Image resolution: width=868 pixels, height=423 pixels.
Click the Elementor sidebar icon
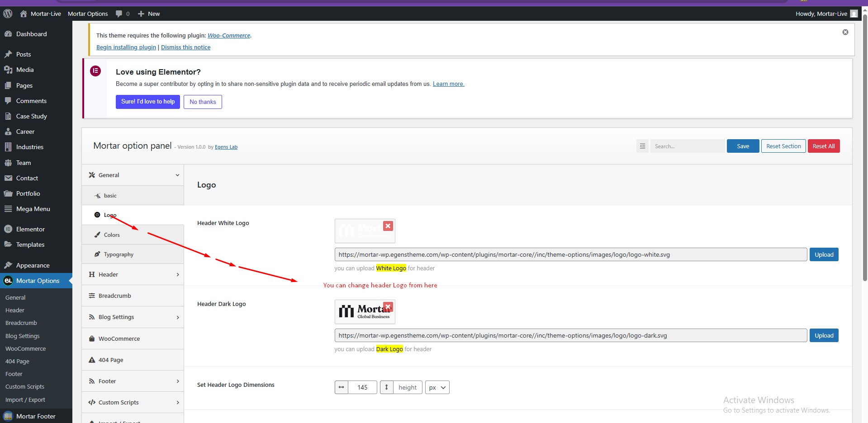click(8, 229)
